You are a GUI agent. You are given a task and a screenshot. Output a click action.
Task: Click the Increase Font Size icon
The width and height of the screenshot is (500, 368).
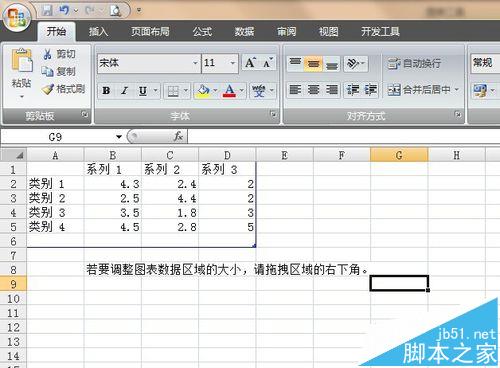click(250, 62)
